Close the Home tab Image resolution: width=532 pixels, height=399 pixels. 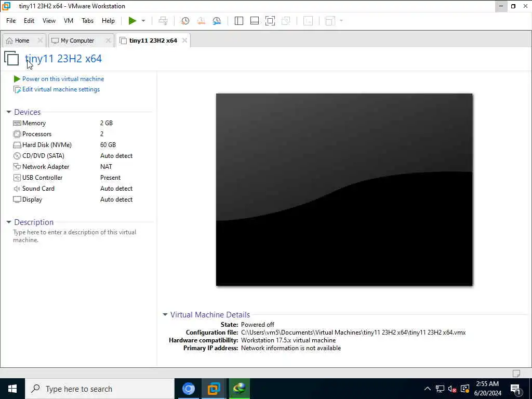tap(40, 41)
